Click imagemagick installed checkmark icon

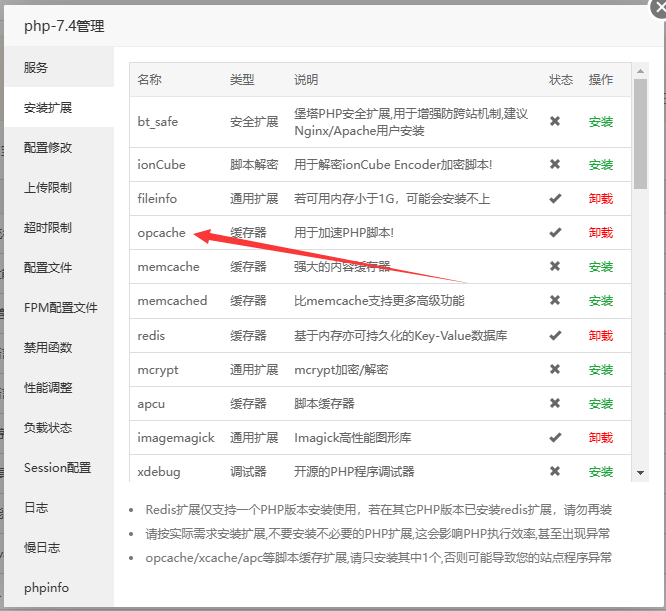(555, 437)
